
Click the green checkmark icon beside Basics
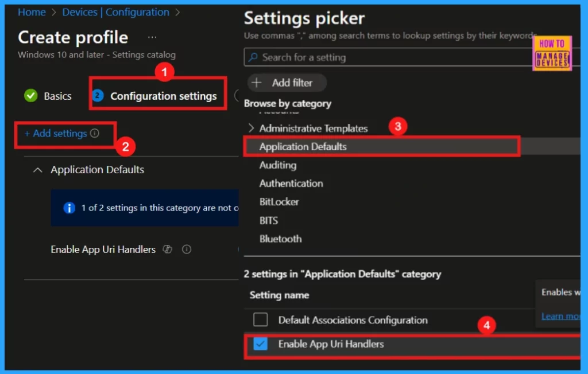(31, 96)
